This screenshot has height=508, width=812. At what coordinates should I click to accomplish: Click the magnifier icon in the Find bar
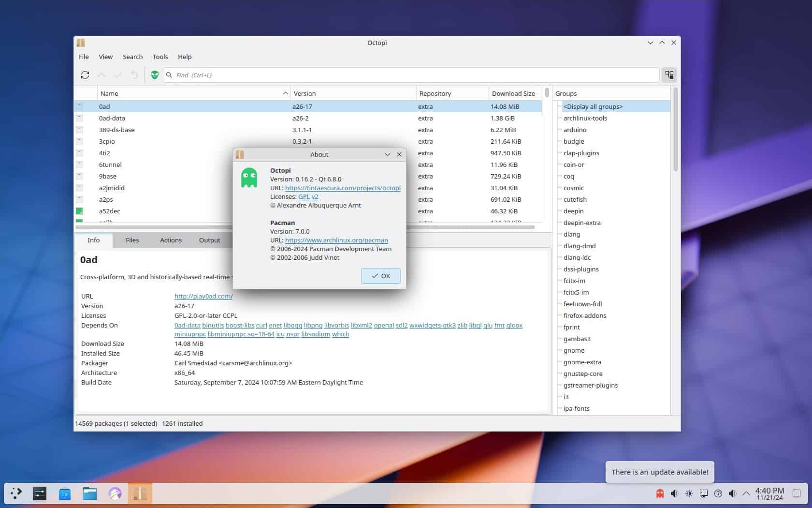(169, 75)
